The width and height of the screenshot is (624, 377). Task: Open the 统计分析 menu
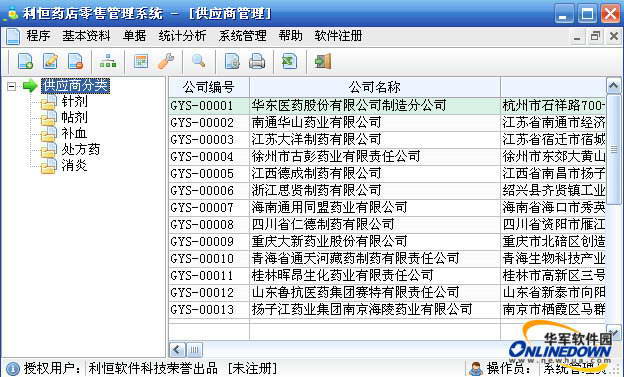[x=182, y=36]
